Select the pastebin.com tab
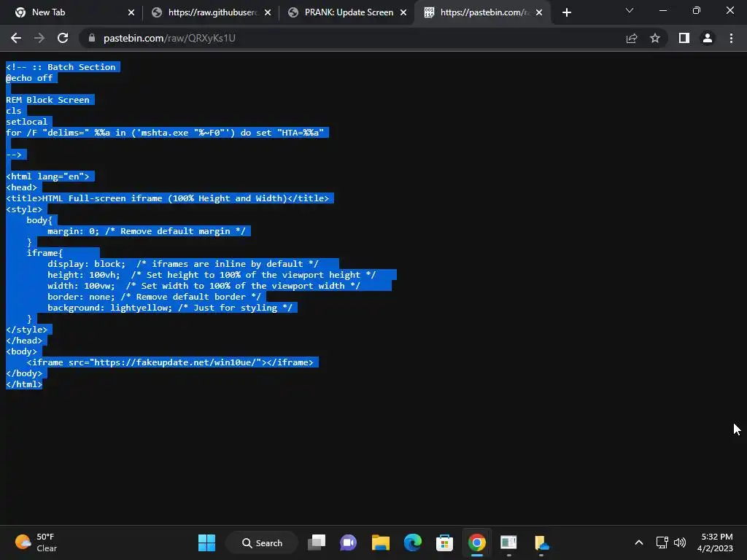 [x=482, y=12]
